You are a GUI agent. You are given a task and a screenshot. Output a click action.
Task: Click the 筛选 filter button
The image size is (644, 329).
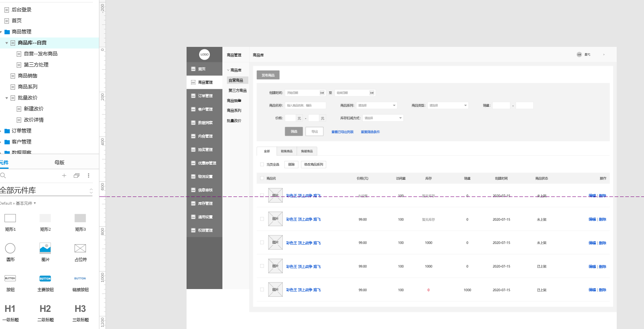(x=294, y=131)
